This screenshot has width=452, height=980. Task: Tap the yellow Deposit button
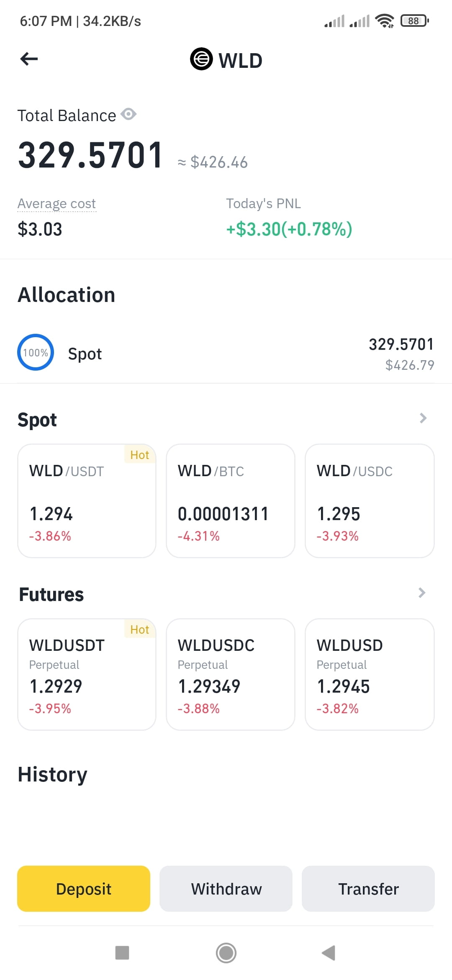(x=84, y=889)
